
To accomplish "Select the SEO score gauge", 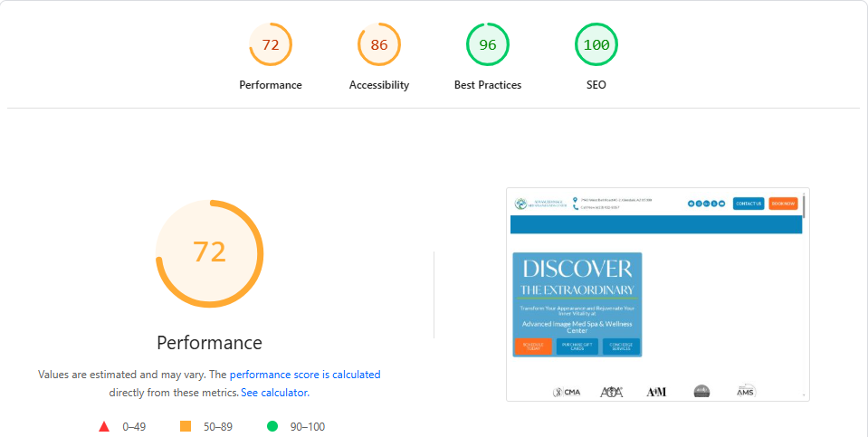I will 596,45.
